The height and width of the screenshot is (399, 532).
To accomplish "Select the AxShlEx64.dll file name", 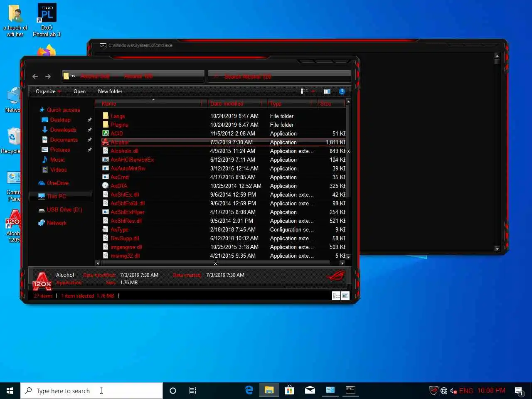I will pyautogui.click(x=128, y=203).
